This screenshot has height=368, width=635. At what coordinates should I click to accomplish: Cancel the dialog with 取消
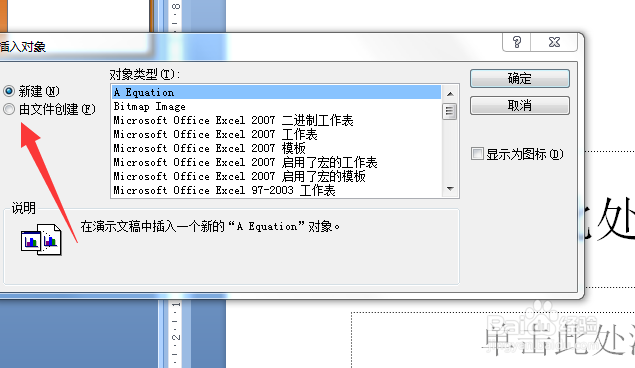[x=520, y=106]
